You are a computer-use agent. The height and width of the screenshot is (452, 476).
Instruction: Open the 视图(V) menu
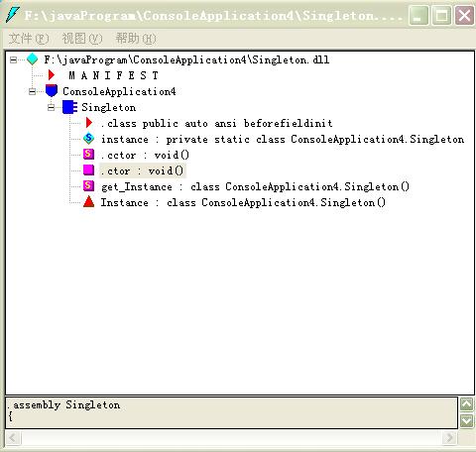[x=82, y=39]
